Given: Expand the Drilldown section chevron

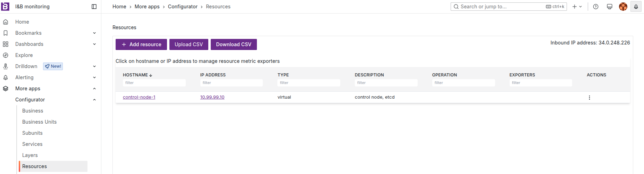Looking at the screenshot, I should point(94,66).
